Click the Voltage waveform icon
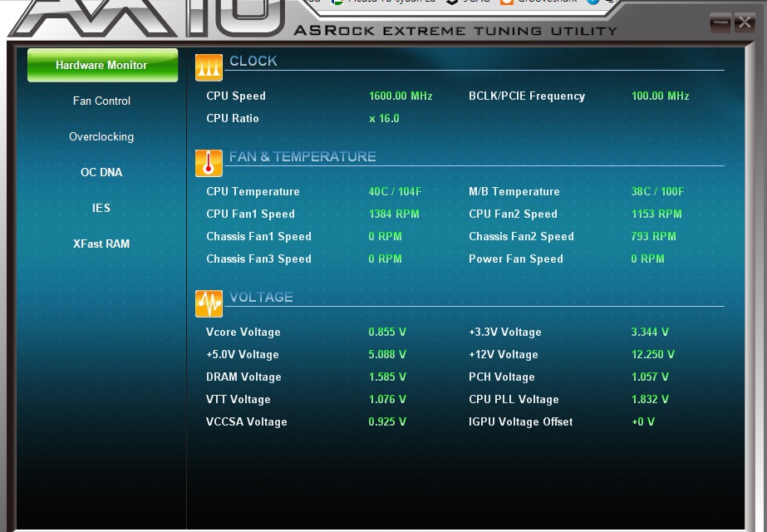Image resolution: width=767 pixels, height=532 pixels. pos(209,303)
